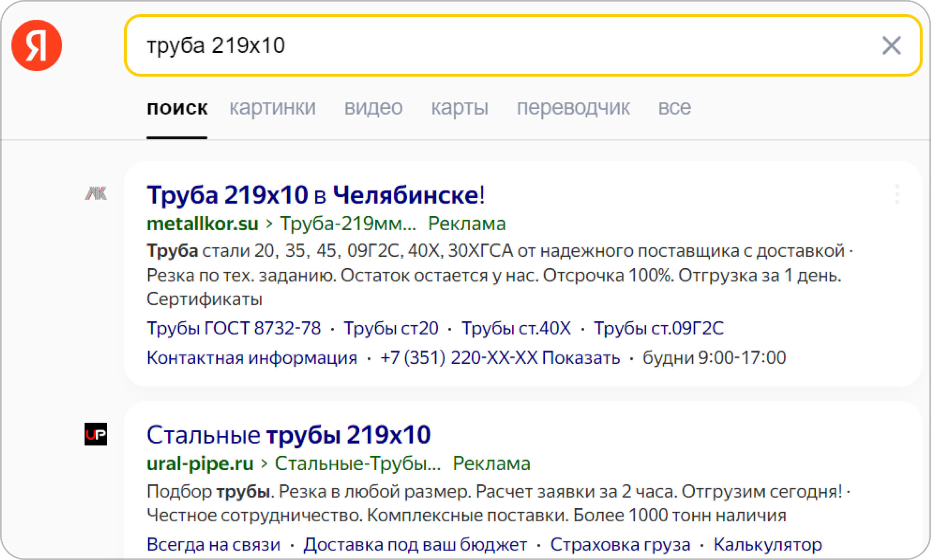This screenshot has height=560, width=931.
Task: Open the Трубы ГОСТ 8732-78 sitelink
Action: pyautogui.click(x=234, y=328)
